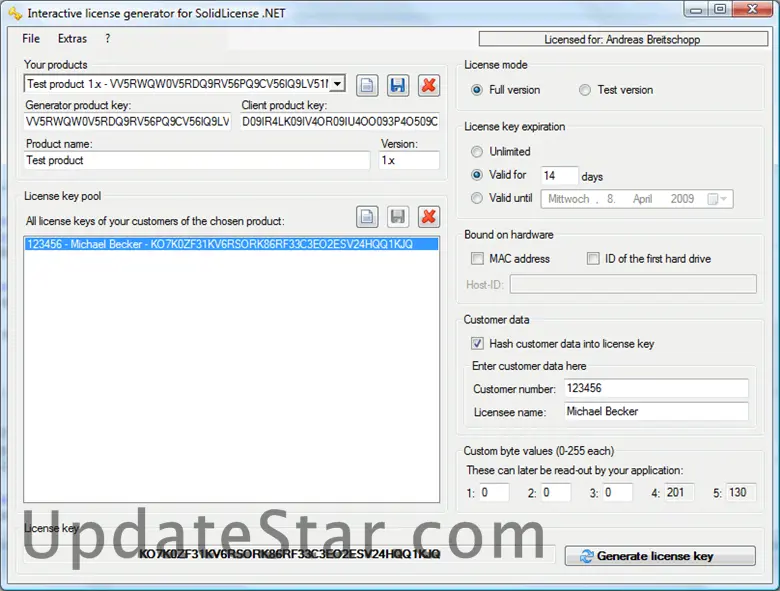Select the 123456 - Michael Becker license row
The width and height of the screenshot is (780, 591).
(231, 244)
